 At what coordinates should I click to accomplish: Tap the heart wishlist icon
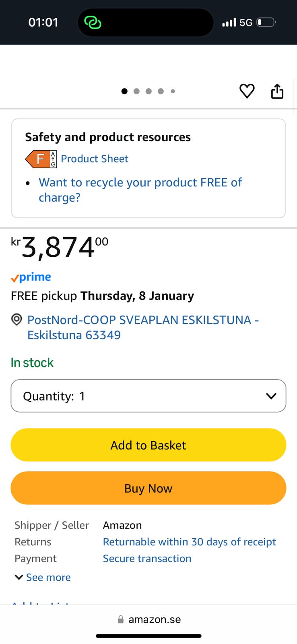tap(247, 91)
